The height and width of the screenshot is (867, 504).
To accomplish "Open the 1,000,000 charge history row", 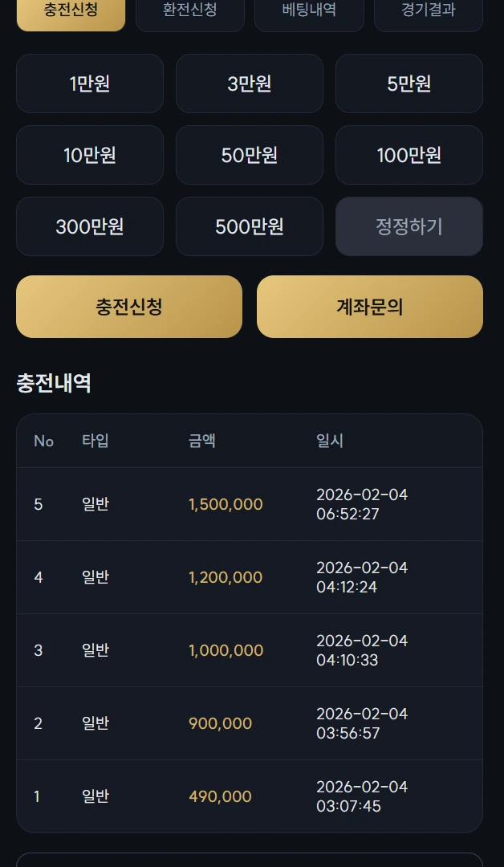I will (250, 650).
